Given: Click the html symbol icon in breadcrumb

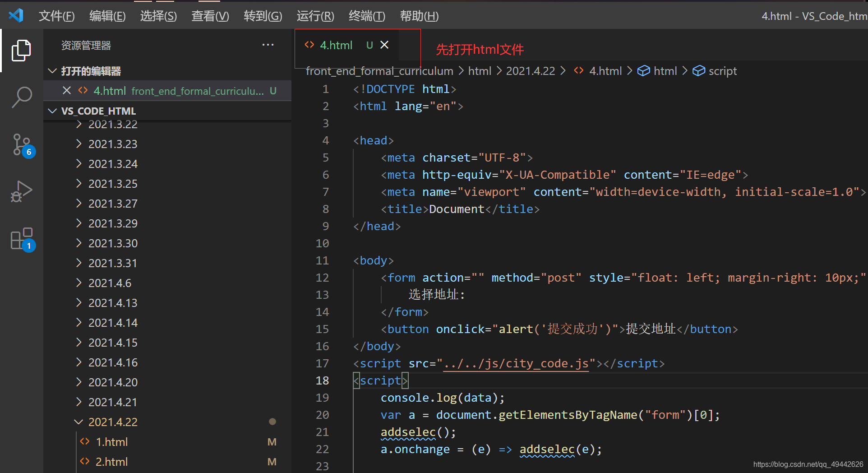Looking at the screenshot, I should [644, 71].
